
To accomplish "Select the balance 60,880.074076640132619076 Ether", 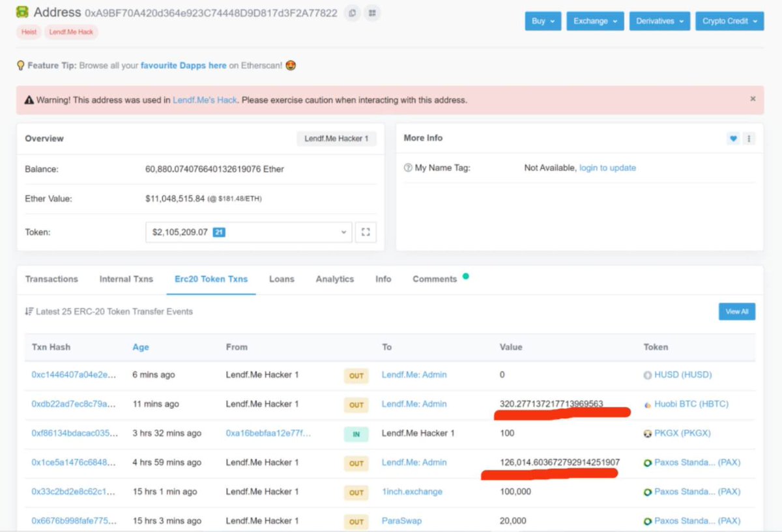I will pos(214,169).
